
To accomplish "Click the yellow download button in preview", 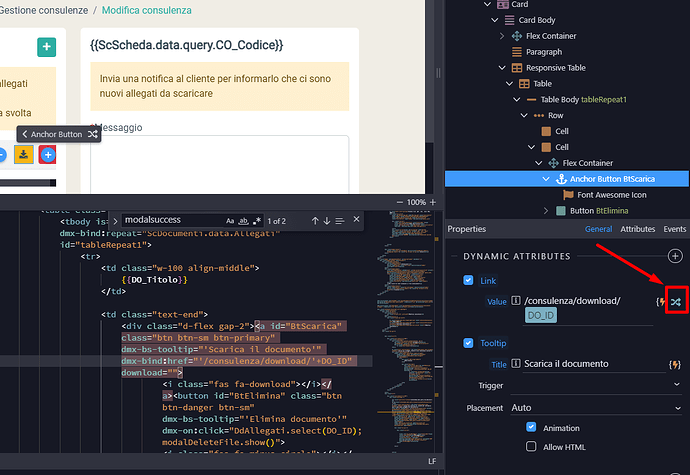I will click(x=24, y=155).
